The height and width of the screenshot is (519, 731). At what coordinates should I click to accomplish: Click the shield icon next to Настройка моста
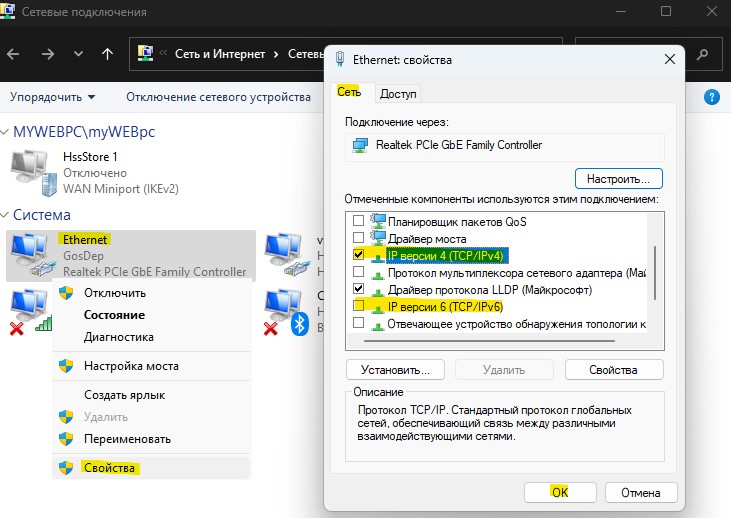click(x=66, y=366)
